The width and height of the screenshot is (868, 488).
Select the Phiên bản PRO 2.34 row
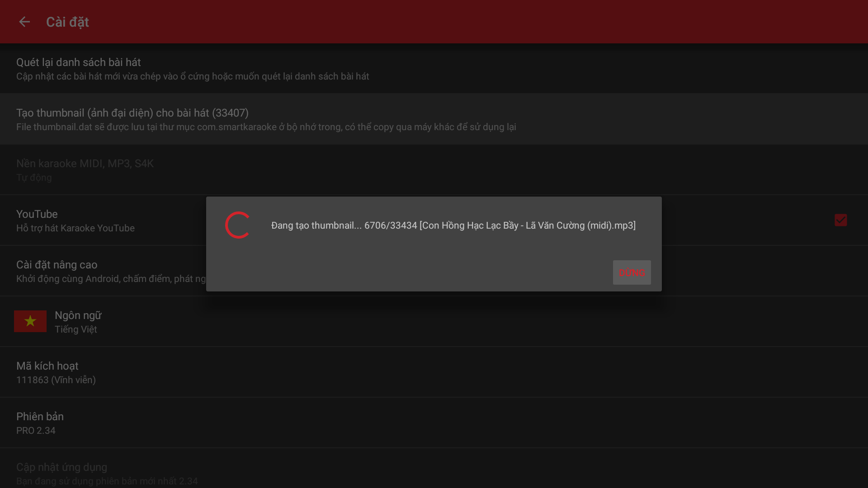434,423
